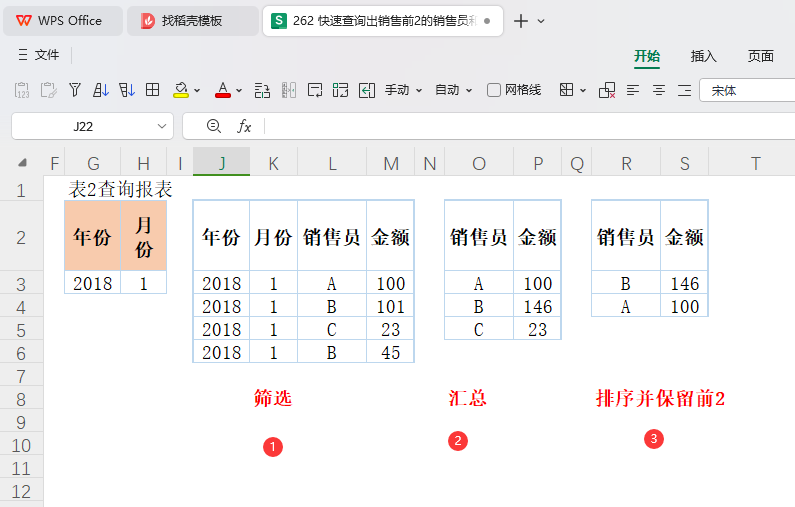Open font color dropdown arrow

[239, 91]
